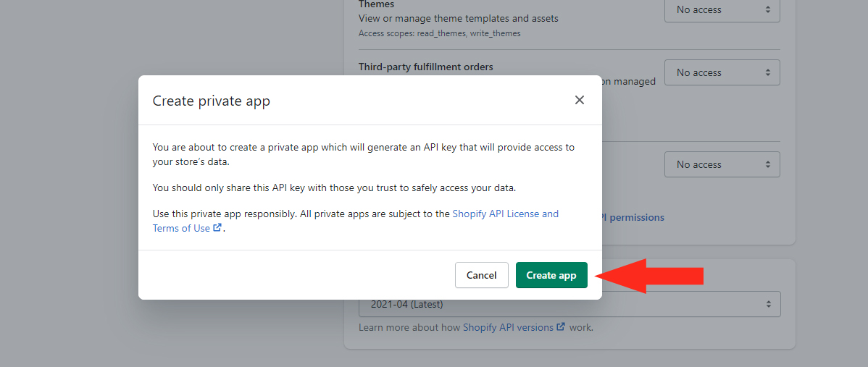Image resolution: width=868 pixels, height=367 pixels.
Task: Expand the 2021-04 (Latest) API version dropdown
Action: click(569, 304)
